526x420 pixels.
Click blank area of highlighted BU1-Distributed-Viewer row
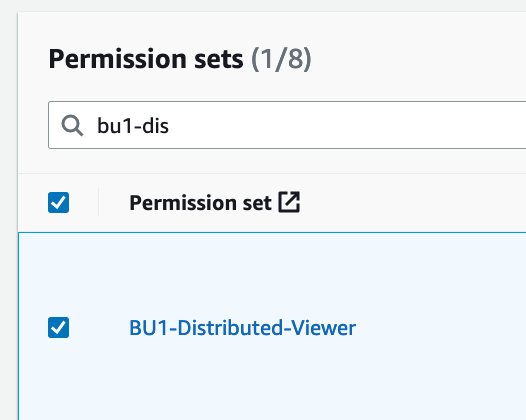(x=436, y=327)
